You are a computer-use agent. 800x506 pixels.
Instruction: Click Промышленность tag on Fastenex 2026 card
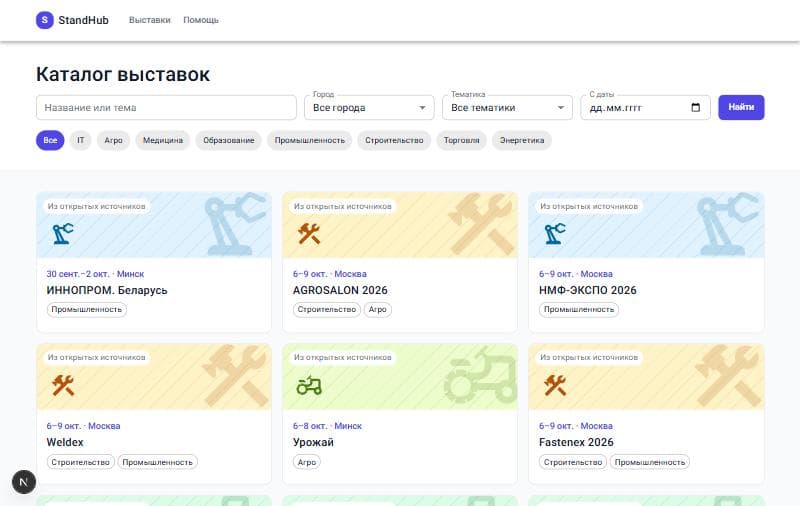point(650,462)
